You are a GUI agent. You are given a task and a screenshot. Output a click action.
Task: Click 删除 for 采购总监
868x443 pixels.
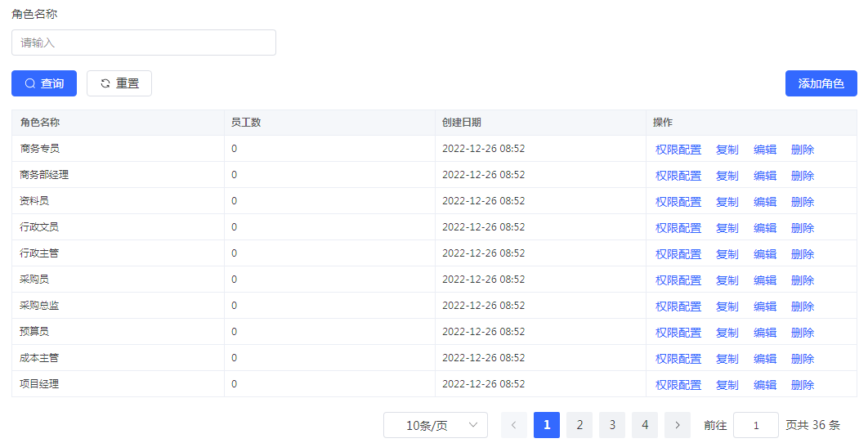click(803, 307)
